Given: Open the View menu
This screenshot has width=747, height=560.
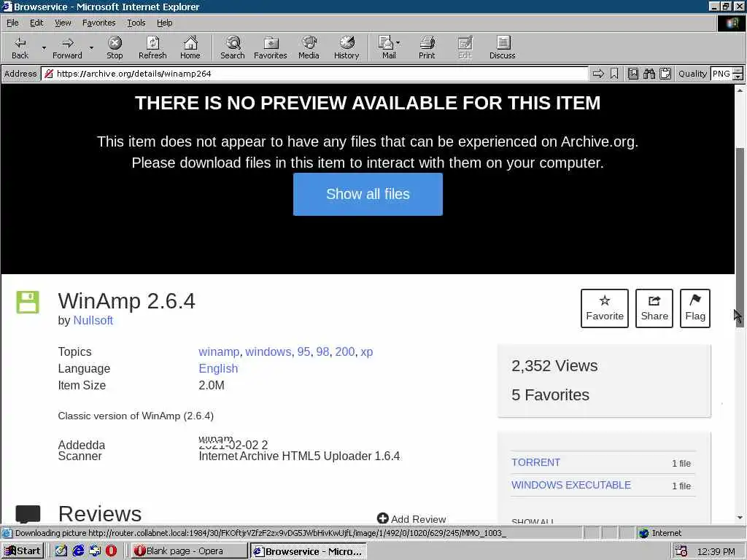Looking at the screenshot, I should click(x=63, y=23).
